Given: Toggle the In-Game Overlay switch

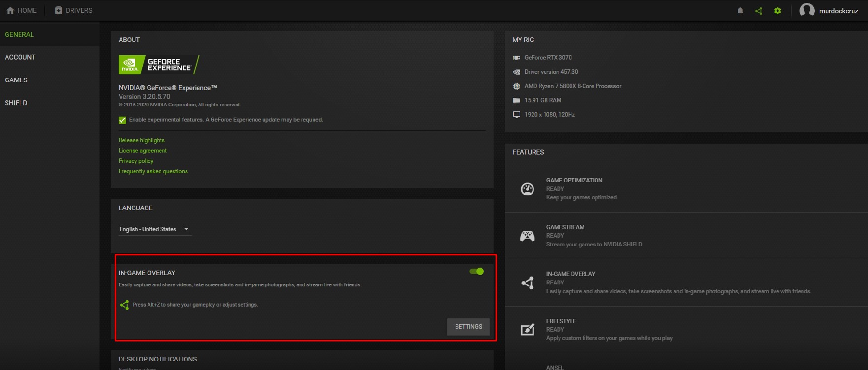Looking at the screenshot, I should coord(476,271).
